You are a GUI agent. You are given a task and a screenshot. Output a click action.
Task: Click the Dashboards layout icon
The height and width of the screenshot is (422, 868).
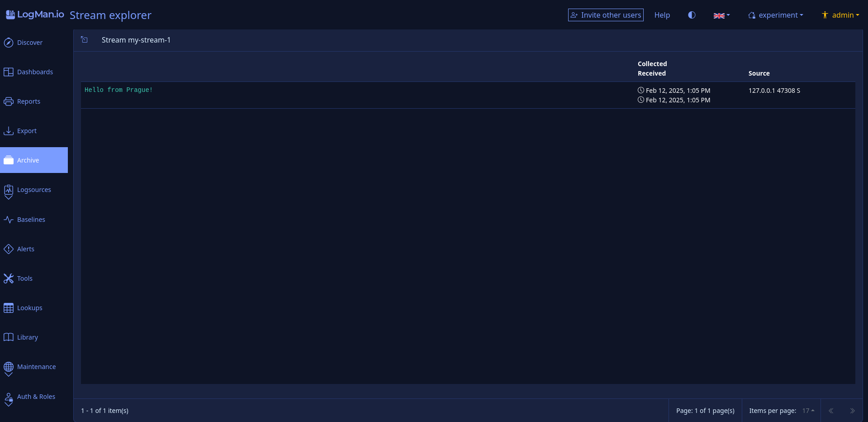[x=9, y=72]
